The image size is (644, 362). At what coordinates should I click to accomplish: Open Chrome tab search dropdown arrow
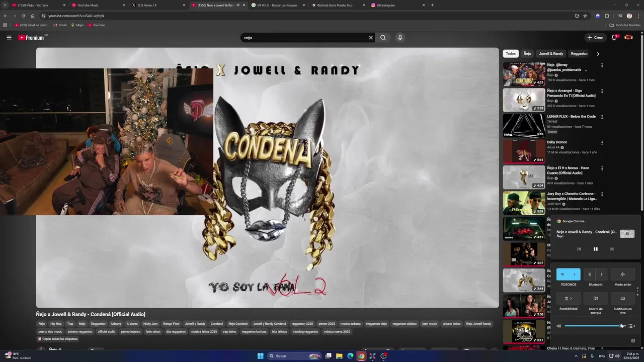(x=5, y=5)
